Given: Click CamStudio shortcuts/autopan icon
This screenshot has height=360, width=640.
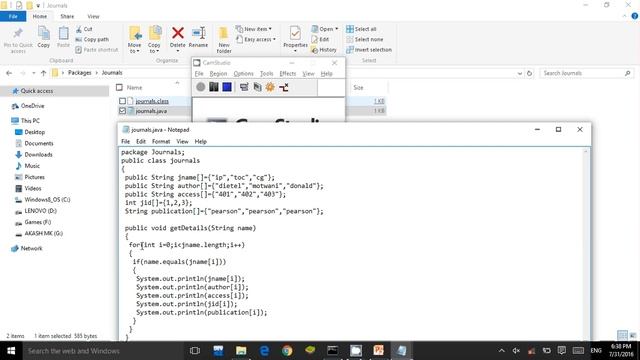Looking at the screenshot, I should 284,87.
